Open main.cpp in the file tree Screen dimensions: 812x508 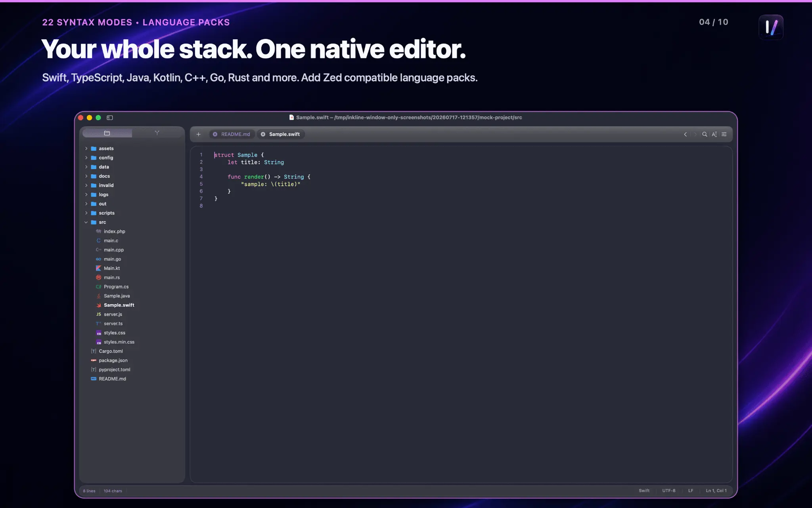pos(114,250)
